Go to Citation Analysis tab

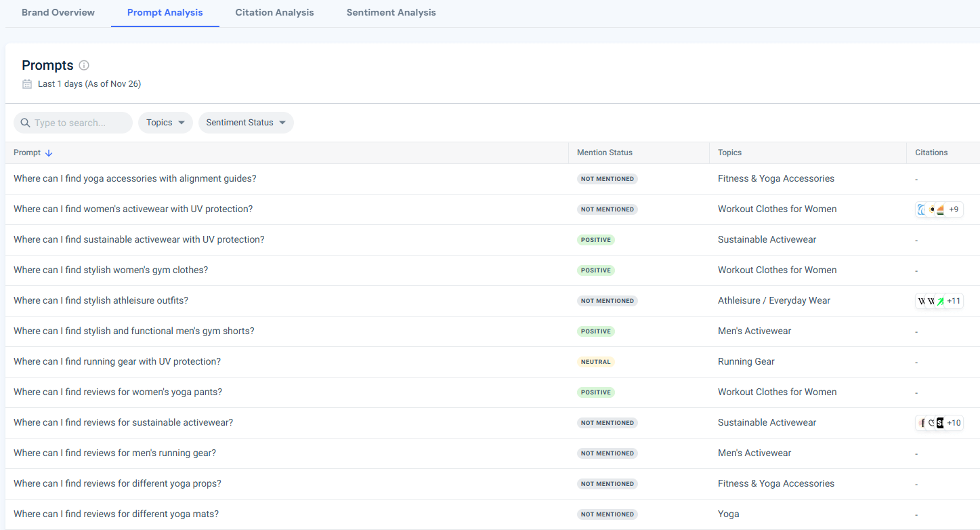click(x=275, y=12)
